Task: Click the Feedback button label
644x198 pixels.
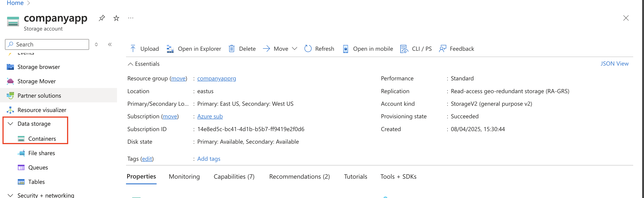Action: [462, 49]
